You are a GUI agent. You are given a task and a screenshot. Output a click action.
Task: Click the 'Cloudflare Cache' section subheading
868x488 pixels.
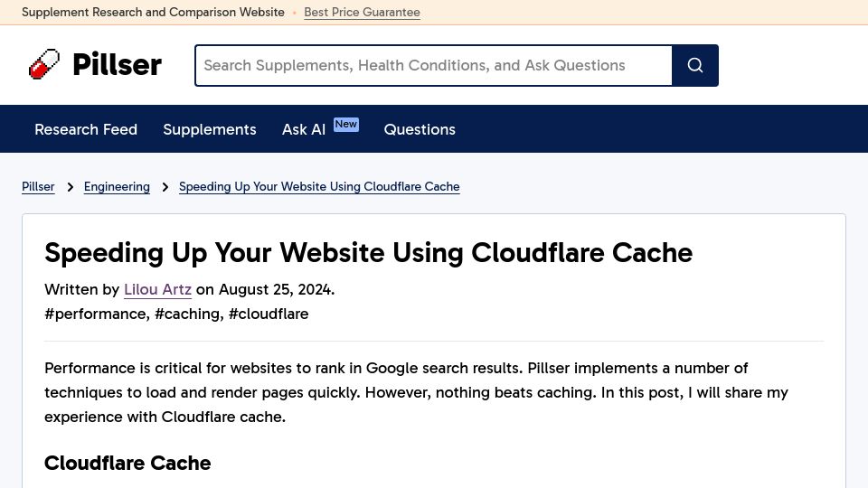click(x=127, y=463)
